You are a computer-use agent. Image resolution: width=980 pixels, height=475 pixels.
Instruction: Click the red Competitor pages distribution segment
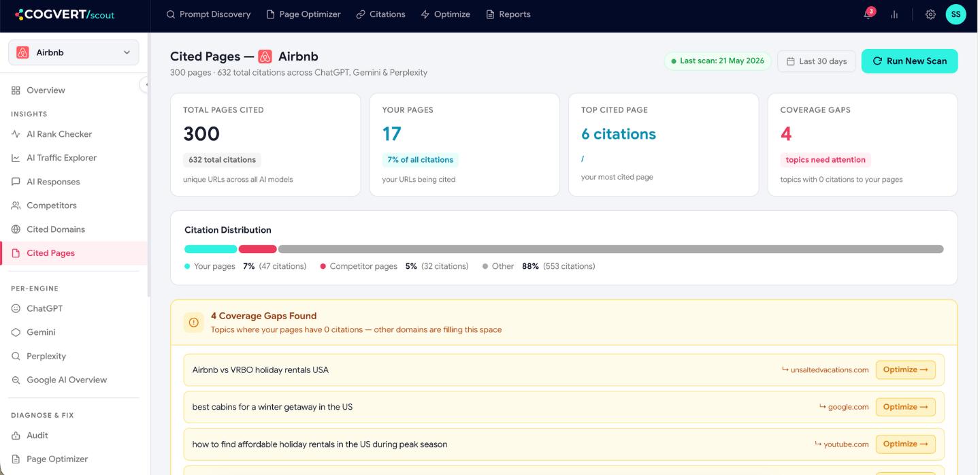[x=258, y=249]
